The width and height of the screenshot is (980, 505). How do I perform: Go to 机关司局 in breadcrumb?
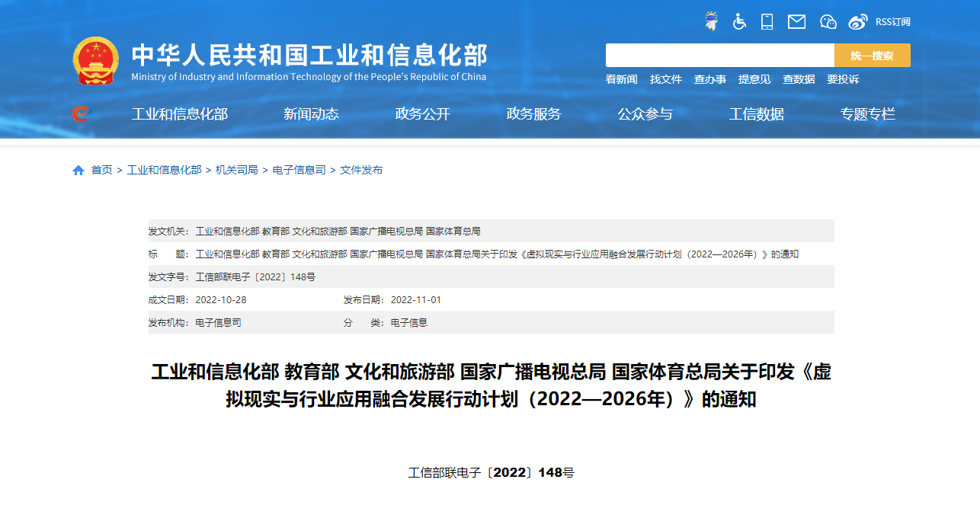[237, 171]
